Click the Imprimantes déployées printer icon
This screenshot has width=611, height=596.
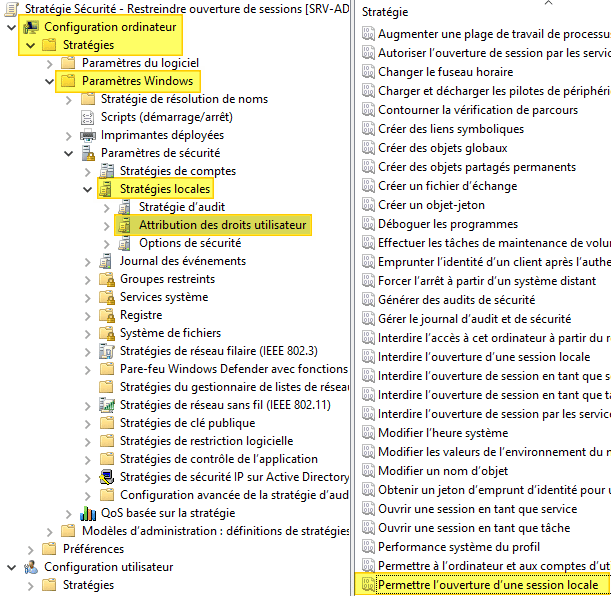coord(88,135)
